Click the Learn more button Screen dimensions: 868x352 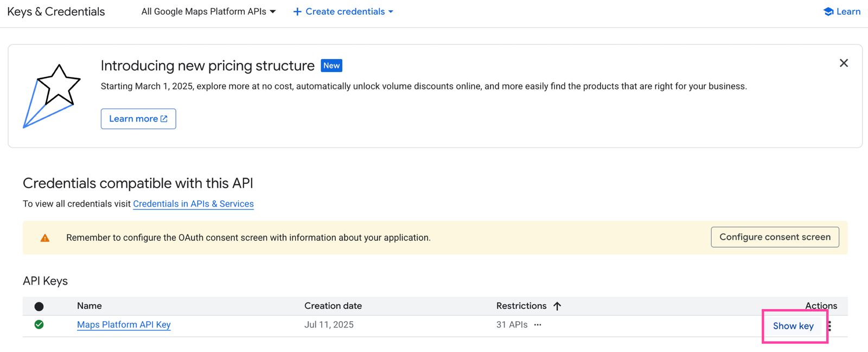[138, 119]
